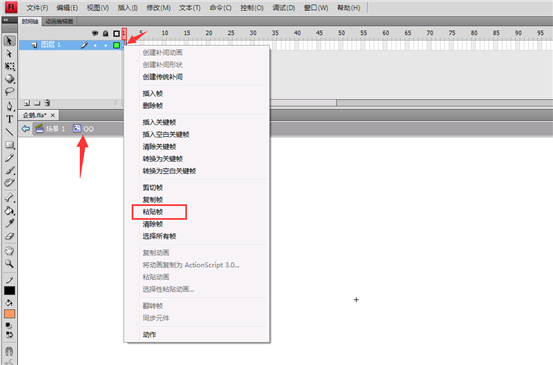Select the Zoom magnifier tool
This screenshot has height=365, width=553.
tap(9, 263)
